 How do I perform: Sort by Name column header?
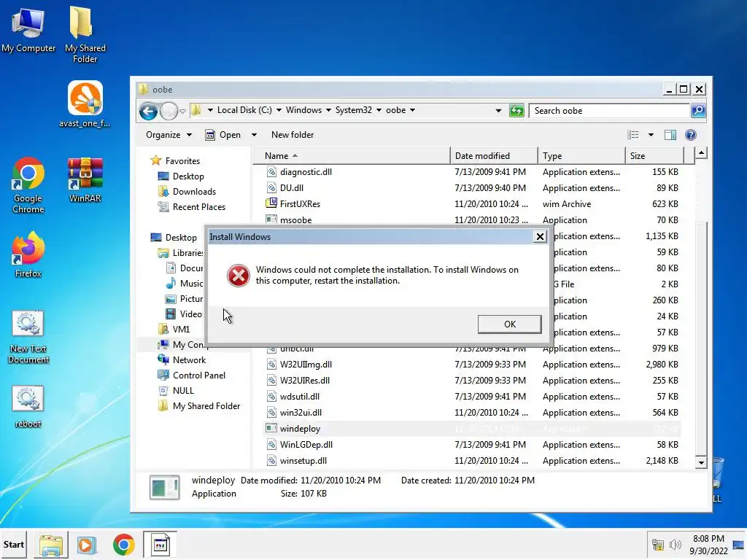(x=351, y=156)
